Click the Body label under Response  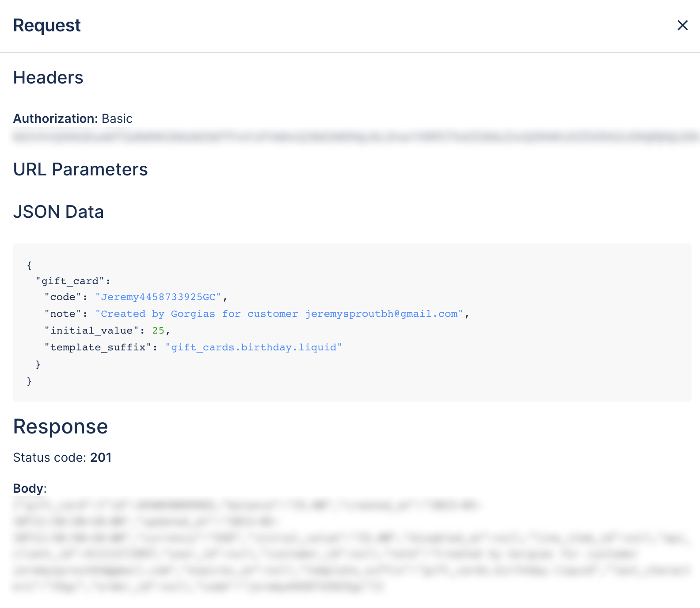[x=29, y=488]
